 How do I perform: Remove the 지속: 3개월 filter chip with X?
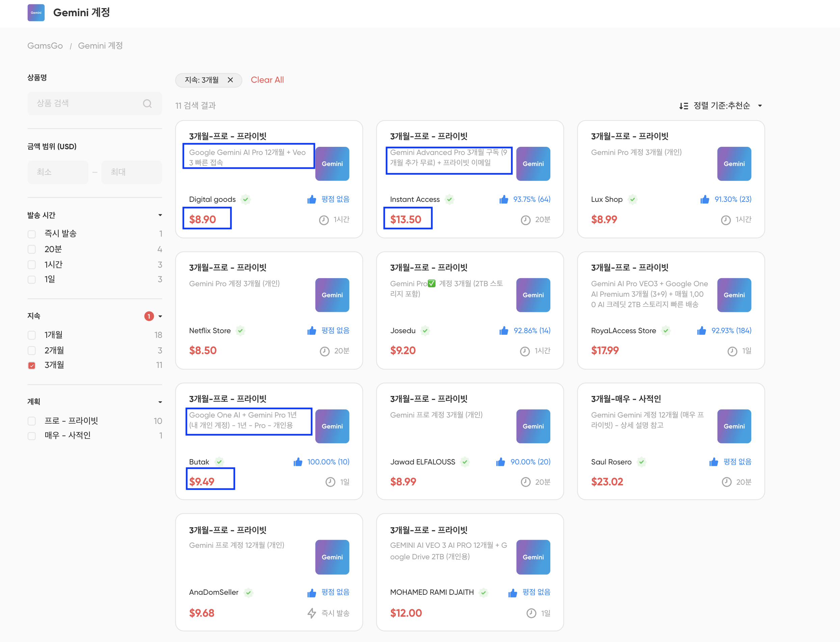click(230, 80)
